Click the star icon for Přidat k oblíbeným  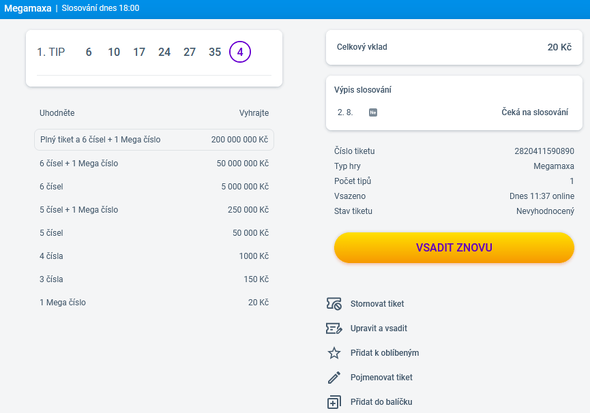[334, 353]
